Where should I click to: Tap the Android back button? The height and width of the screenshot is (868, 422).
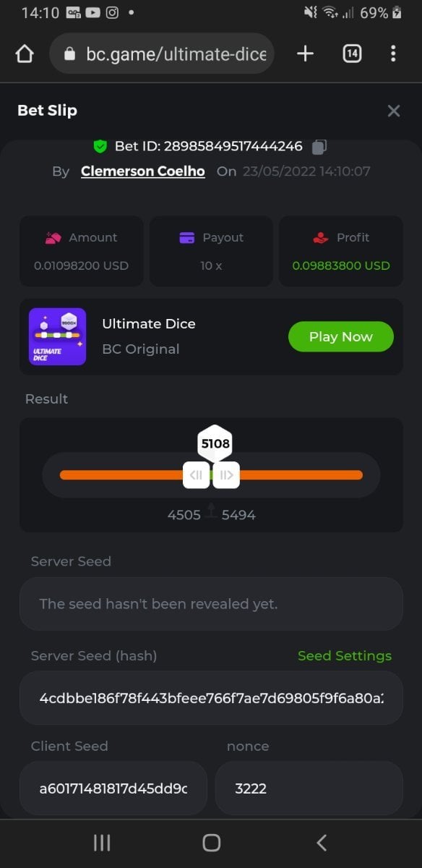[322, 843]
